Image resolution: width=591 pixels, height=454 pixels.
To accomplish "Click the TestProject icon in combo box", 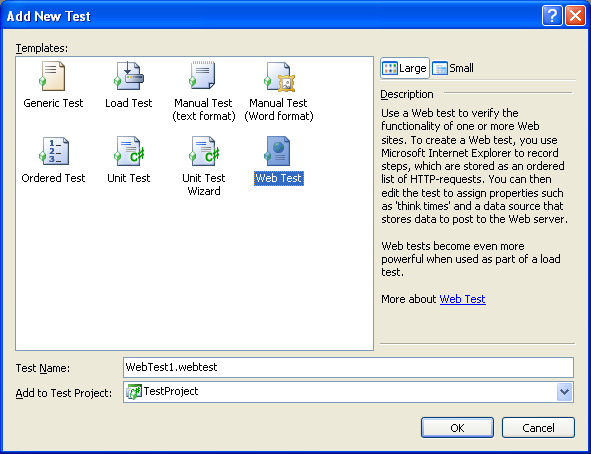I will (x=134, y=392).
